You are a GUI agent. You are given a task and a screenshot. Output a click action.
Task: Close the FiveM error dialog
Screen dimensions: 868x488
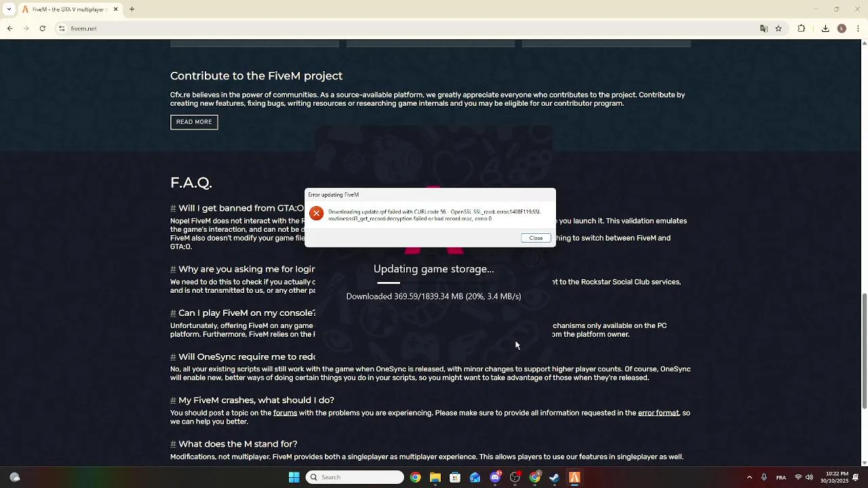point(536,238)
